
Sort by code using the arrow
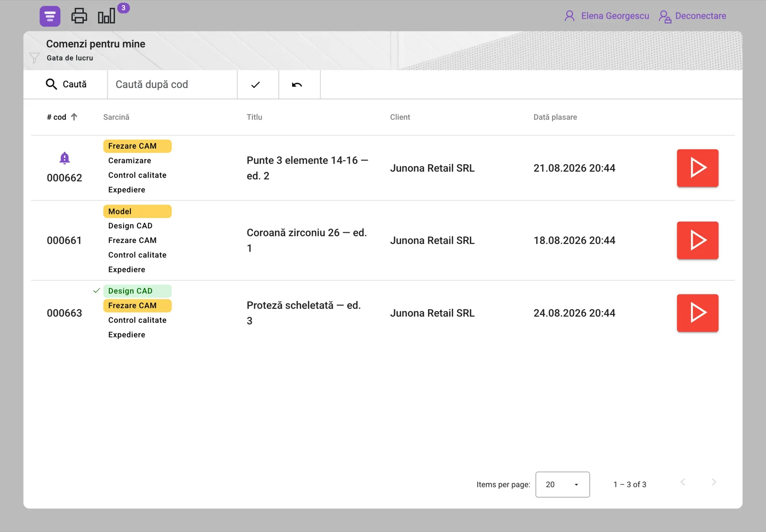[74, 117]
